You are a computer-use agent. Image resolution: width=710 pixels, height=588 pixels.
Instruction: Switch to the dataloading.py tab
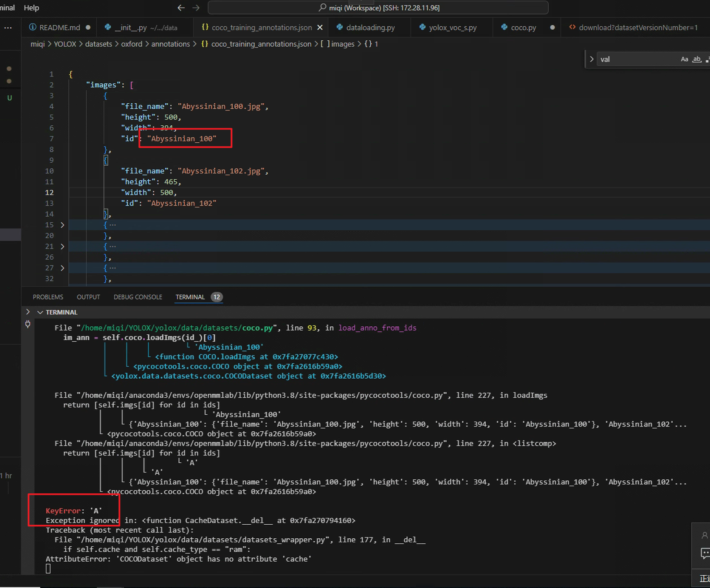(x=370, y=28)
